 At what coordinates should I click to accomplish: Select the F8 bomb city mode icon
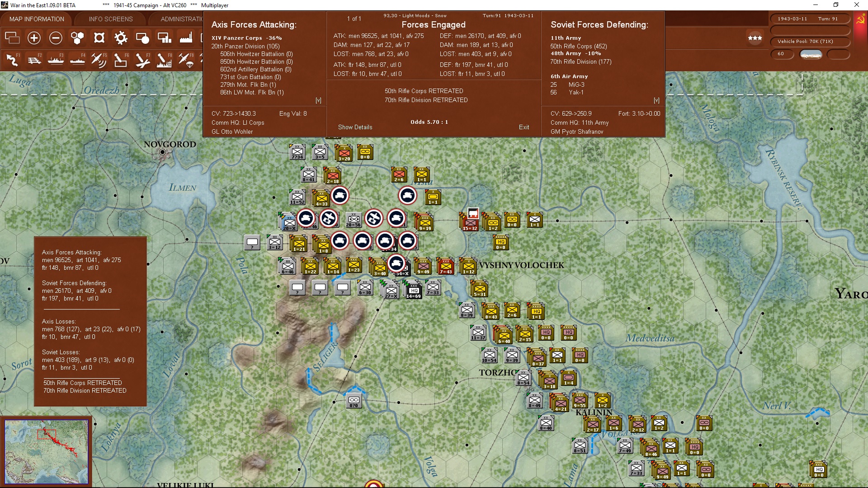point(164,60)
